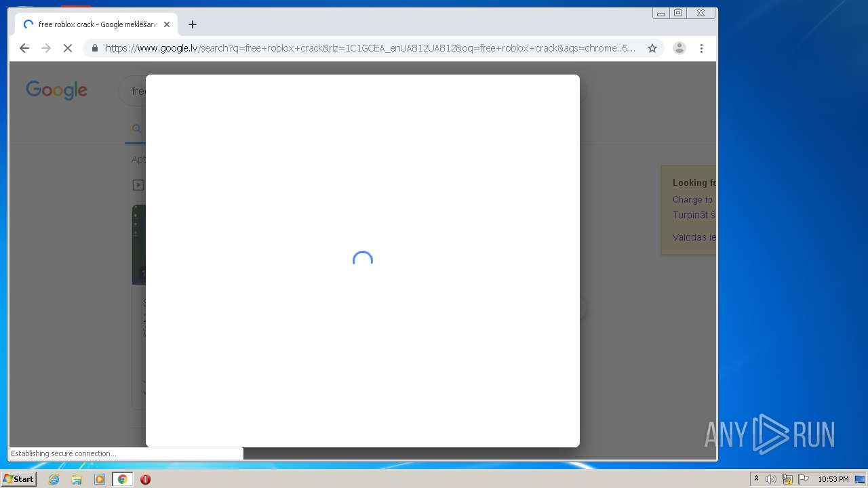Click the forward navigation arrow
This screenshot has width=868, height=488.
pyautogui.click(x=46, y=48)
